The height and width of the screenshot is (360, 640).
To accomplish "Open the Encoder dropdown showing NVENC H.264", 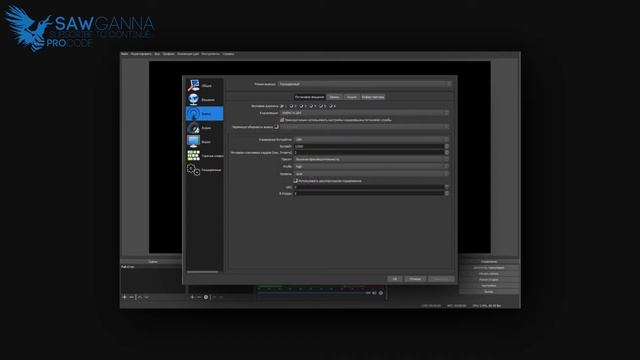I will (x=364, y=113).
